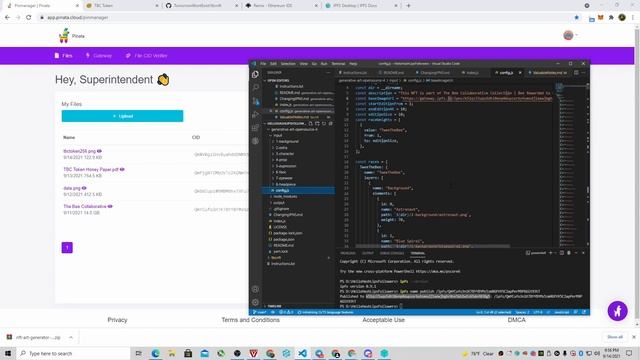Split the terminal panel
The width and height of the screenshot is (640, 360).
(x=562, y=253)
